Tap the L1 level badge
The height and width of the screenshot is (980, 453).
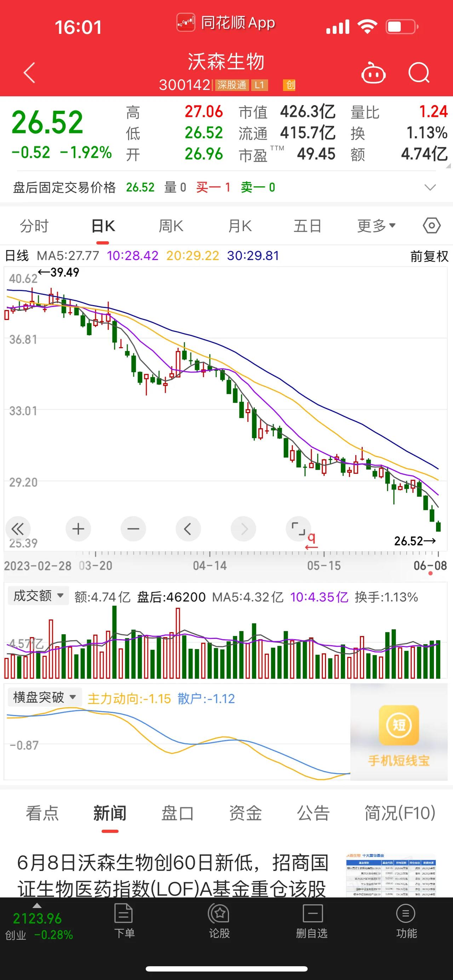click(x=259, y=85)
